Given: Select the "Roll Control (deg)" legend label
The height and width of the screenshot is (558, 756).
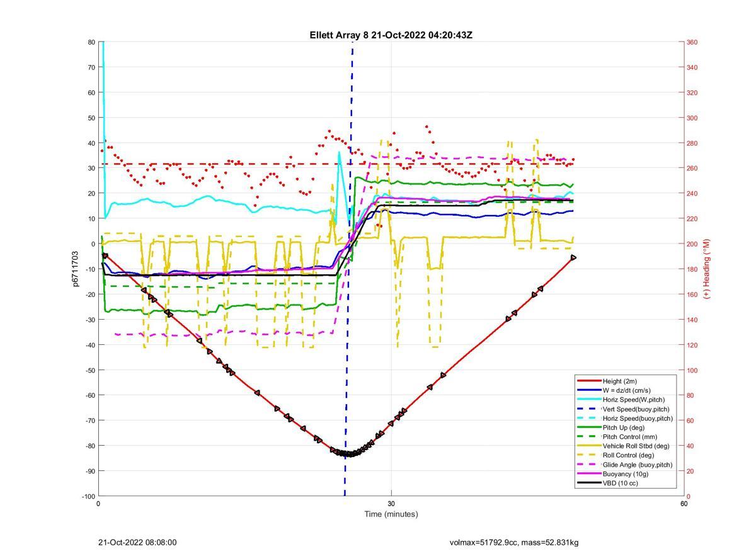Looking at the screenshot, I should (628, 455).
